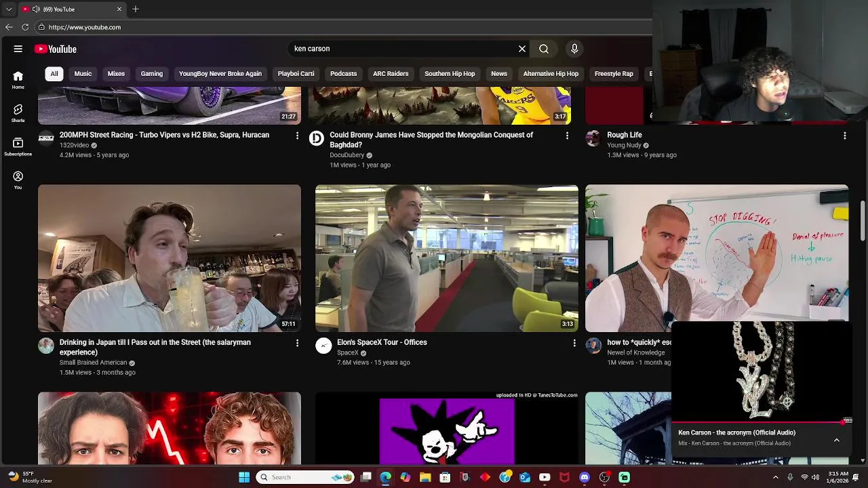The width and height of the screenshot is (868, 488).
Task: Open Subscriptions in the sidebar
Action: click(18, 147)
